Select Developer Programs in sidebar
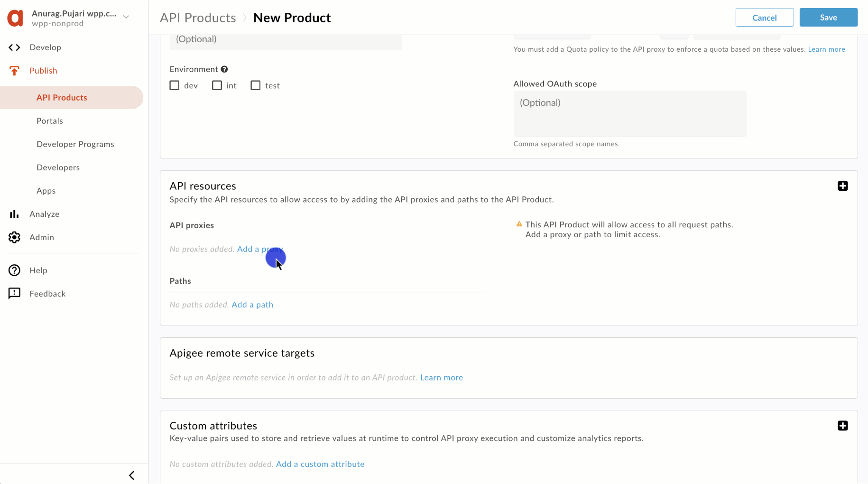Viewport: 868px width, 484px height. pos(75,144)
